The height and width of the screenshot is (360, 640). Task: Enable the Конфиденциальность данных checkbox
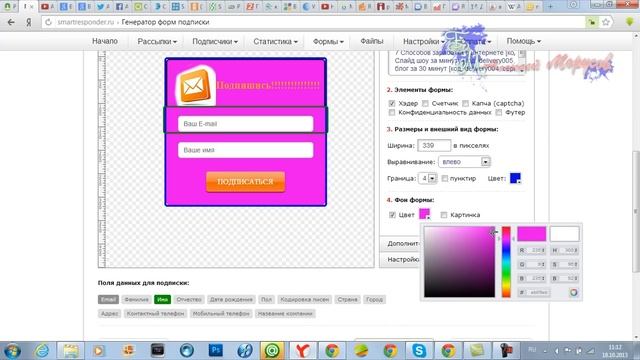pos(392,112)
